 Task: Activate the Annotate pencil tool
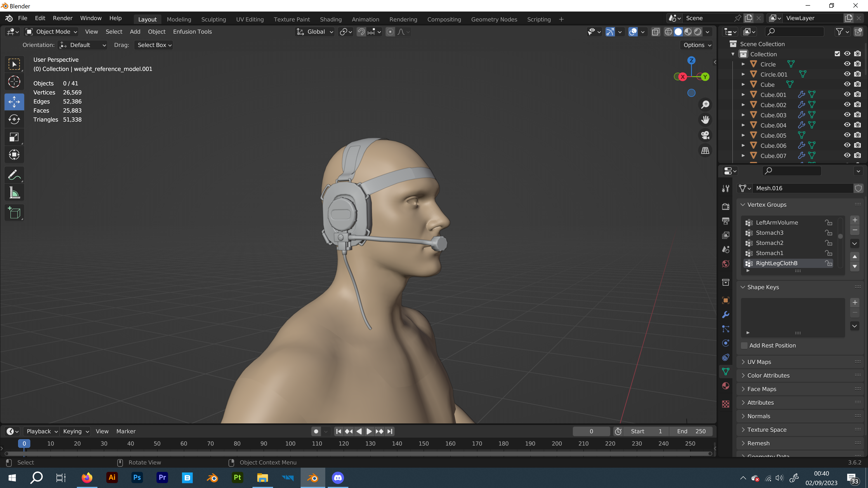tap(14, 175)
